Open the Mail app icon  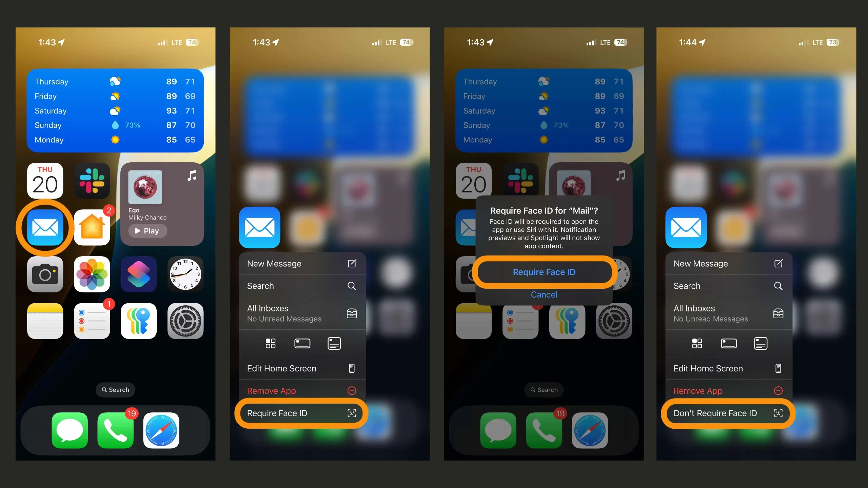(x=46, y=227)
